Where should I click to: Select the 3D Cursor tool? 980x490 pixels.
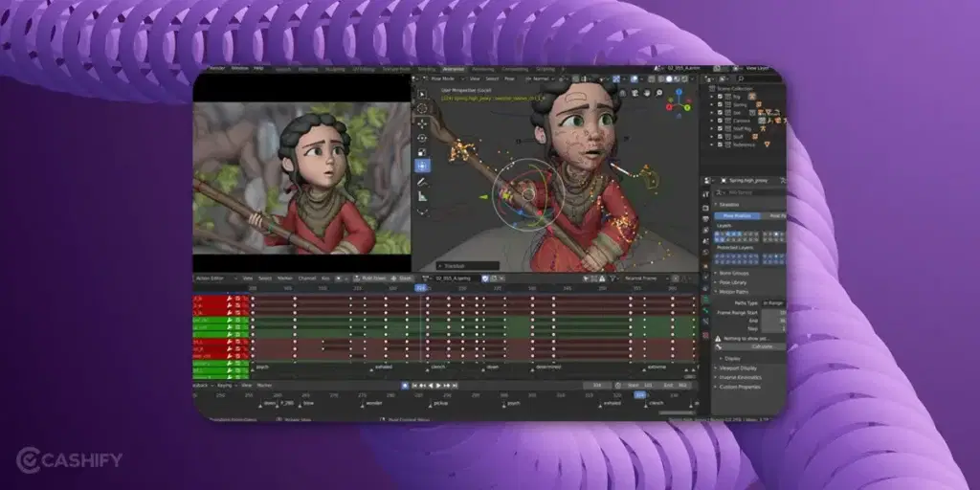click(422, 108)
